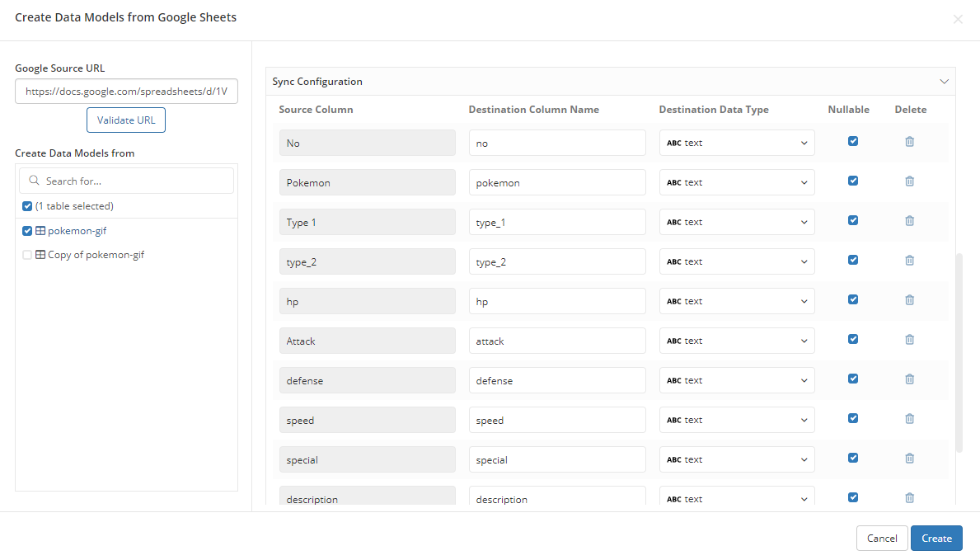Edit destination column name pokemon

pyautogui.click(x=557, y=182)
